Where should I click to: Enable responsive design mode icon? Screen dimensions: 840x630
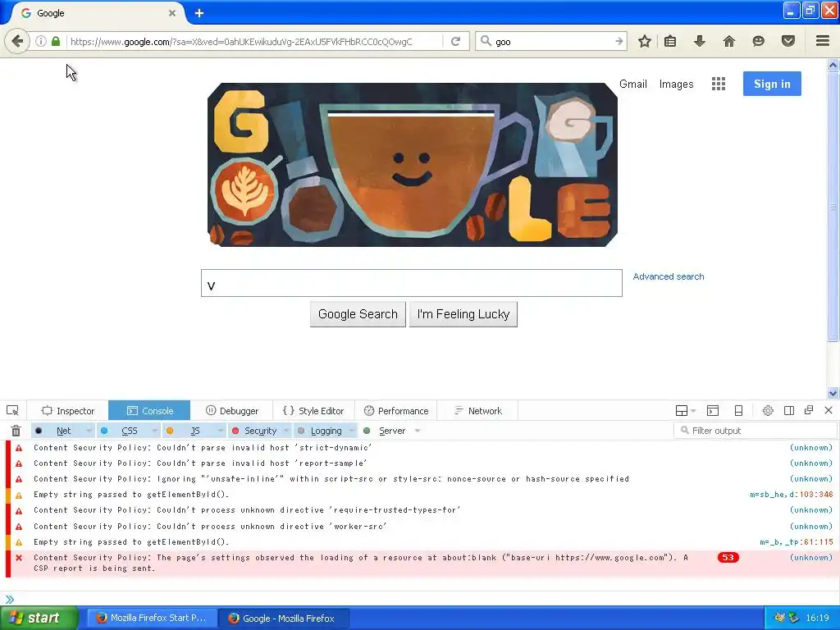pos(738,411)
